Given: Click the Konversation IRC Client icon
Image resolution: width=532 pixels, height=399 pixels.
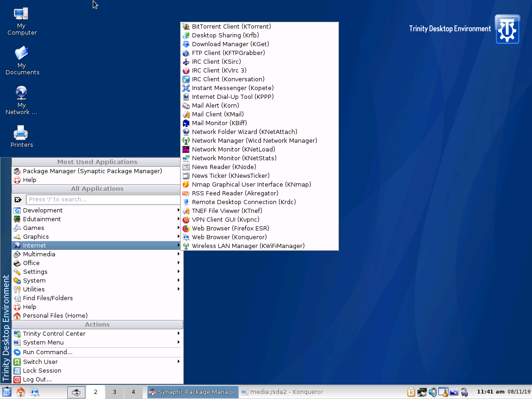Looking at the screenshot, I should click(186, 79).
